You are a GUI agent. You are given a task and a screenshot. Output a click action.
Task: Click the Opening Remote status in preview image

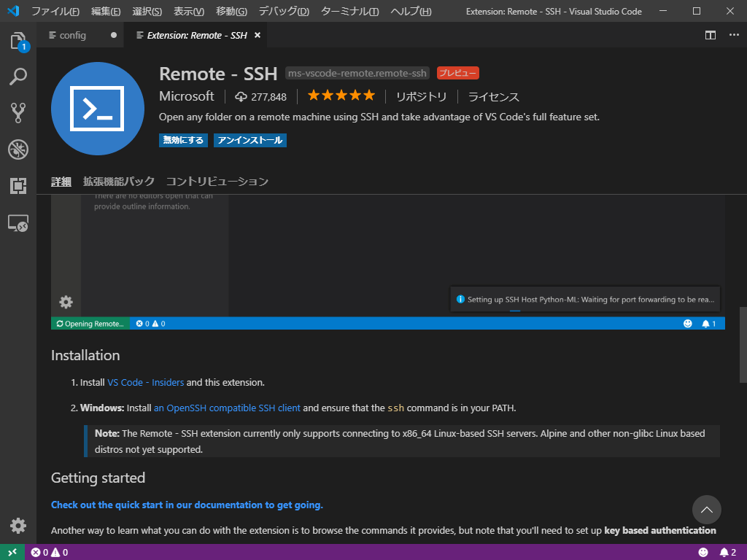[90, 324]
